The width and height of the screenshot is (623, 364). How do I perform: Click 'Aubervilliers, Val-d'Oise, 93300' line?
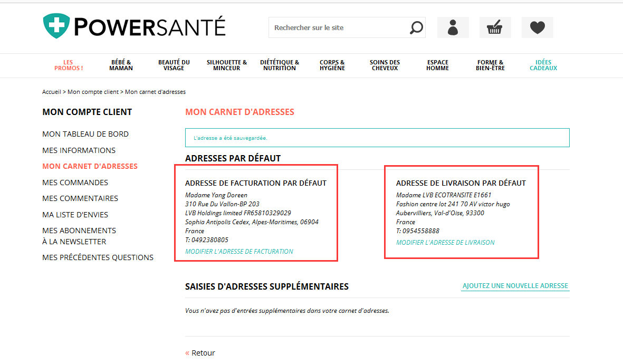coord(440,213)
